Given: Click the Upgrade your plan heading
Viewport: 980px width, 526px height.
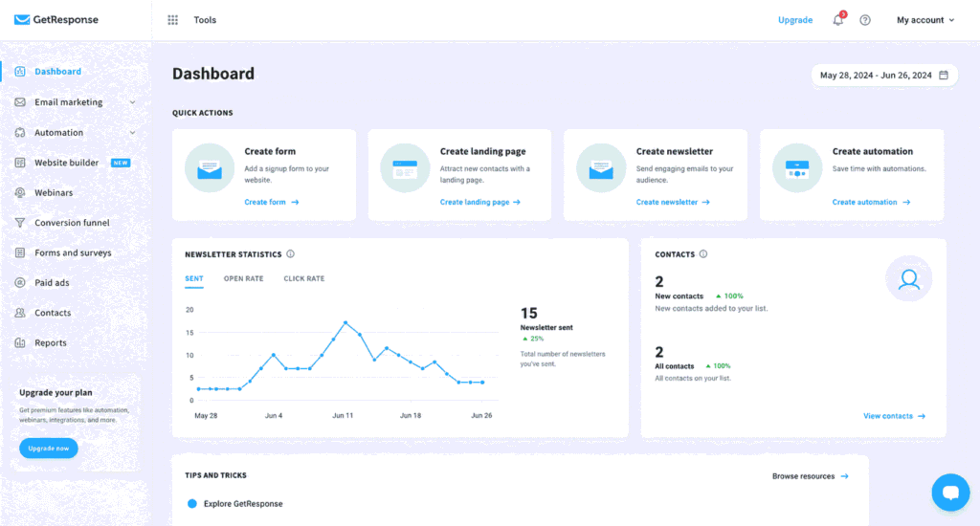Looking at the screenshot, I should [56, 392].
